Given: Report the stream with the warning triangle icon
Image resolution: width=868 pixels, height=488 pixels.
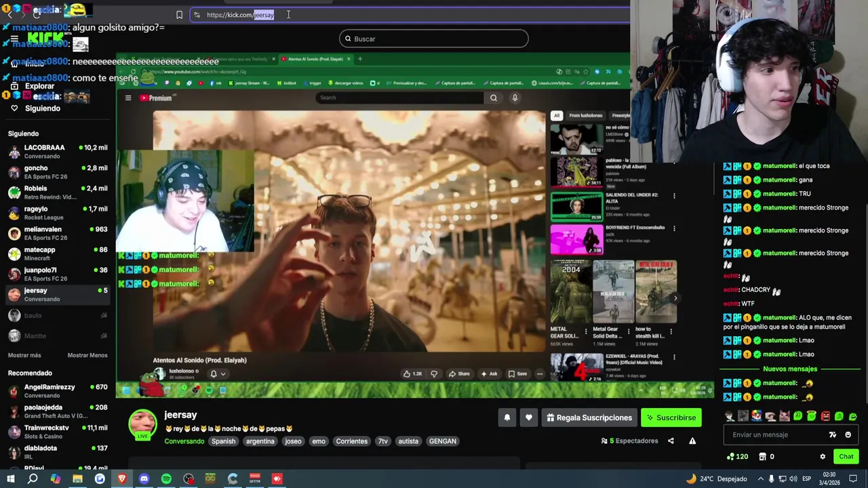Looking at the screenshot, I should pyautogui.click(x=692, y=441).
